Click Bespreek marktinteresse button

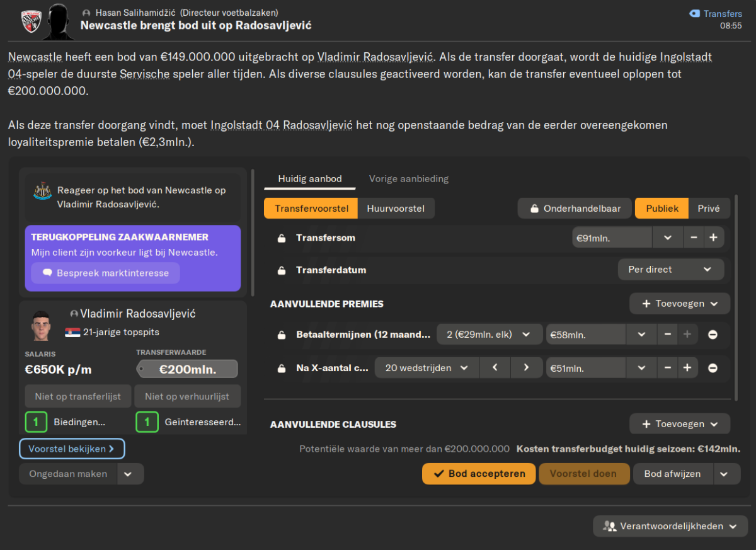pos(105,273)
